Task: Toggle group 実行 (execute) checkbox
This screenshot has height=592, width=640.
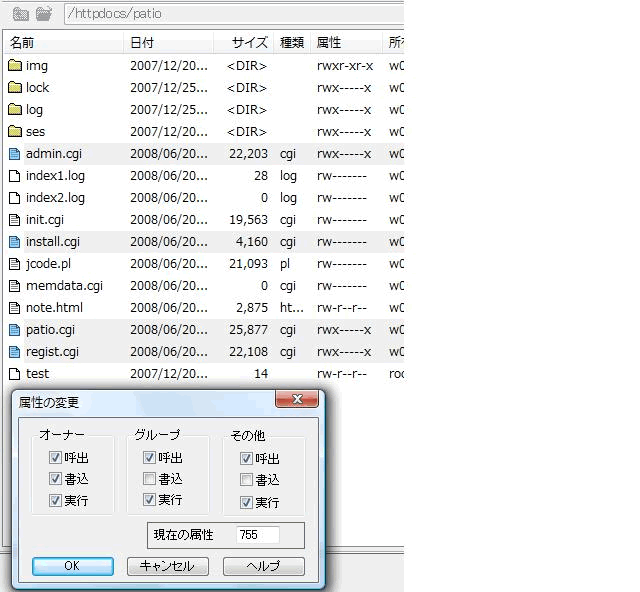Action: [x=149, y=499]
